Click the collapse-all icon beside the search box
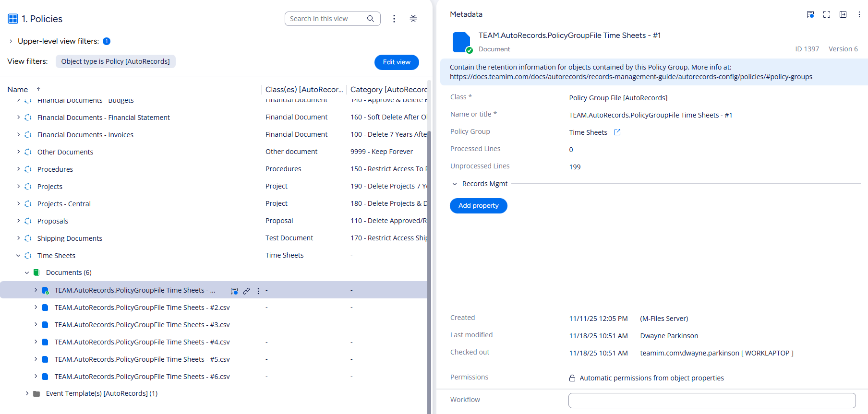Viewport: 868px width, 414px height. click(413, 19)
